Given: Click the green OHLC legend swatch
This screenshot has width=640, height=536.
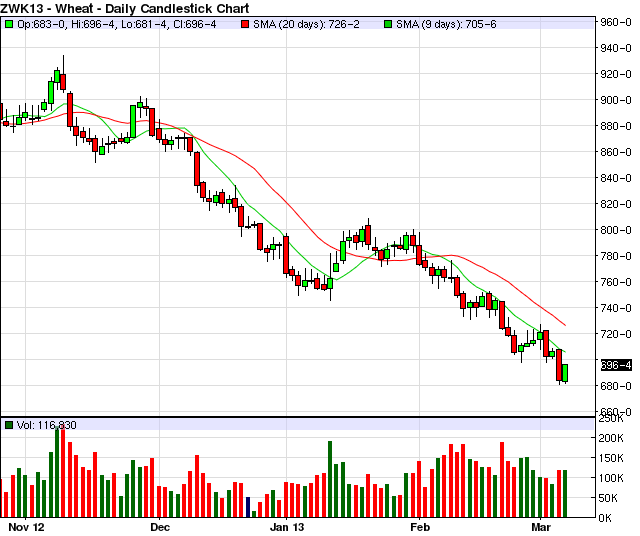Looking at the screenshot, I should [x=9, y=24].
